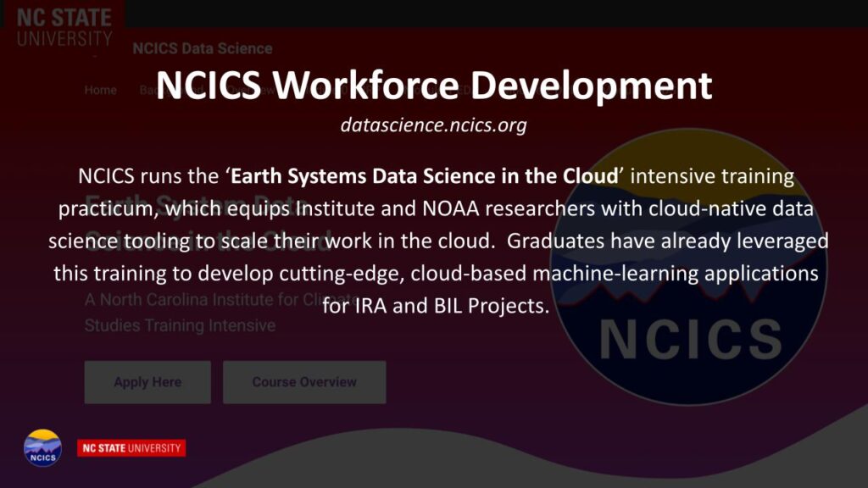
Task: Click the NCICS Workforce Development title
Action: pos(434,86)
